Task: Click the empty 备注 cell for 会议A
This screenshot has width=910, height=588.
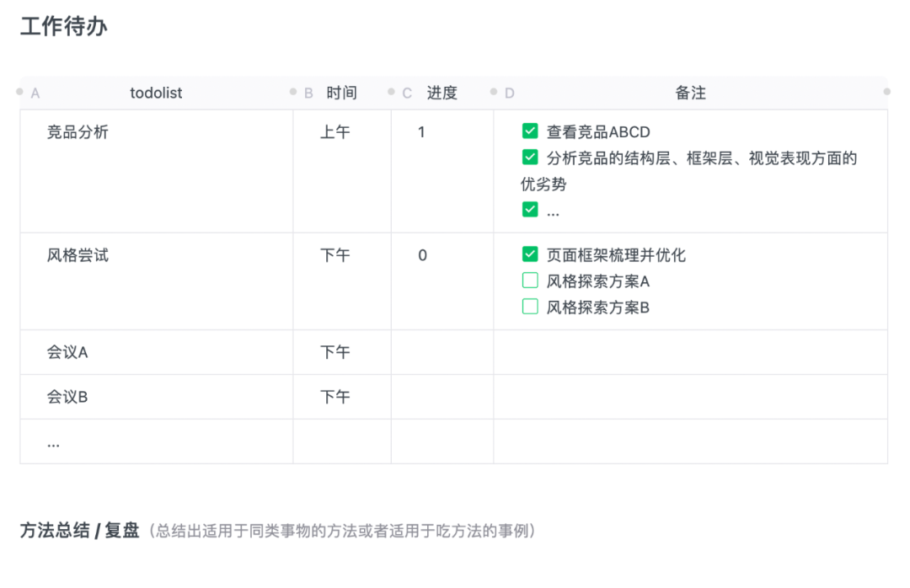Action: tap(690, 352)
